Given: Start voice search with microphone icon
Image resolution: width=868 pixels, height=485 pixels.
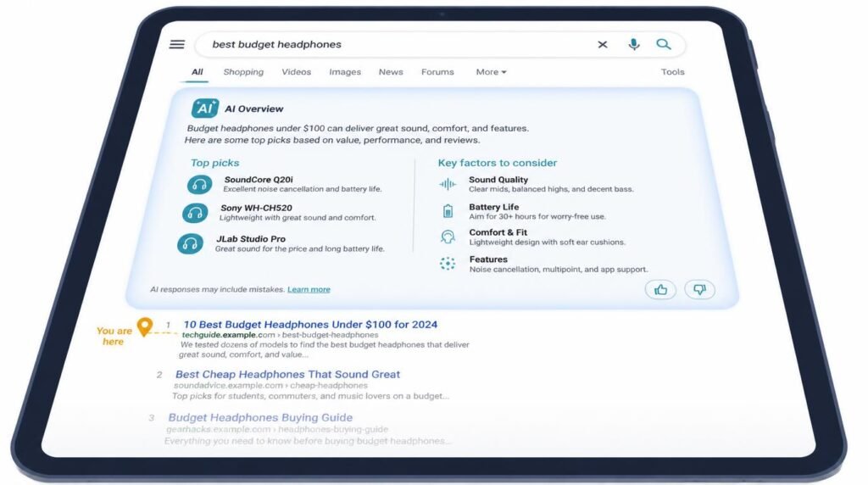Looking at the screenshot, I should tap(634, 44).
